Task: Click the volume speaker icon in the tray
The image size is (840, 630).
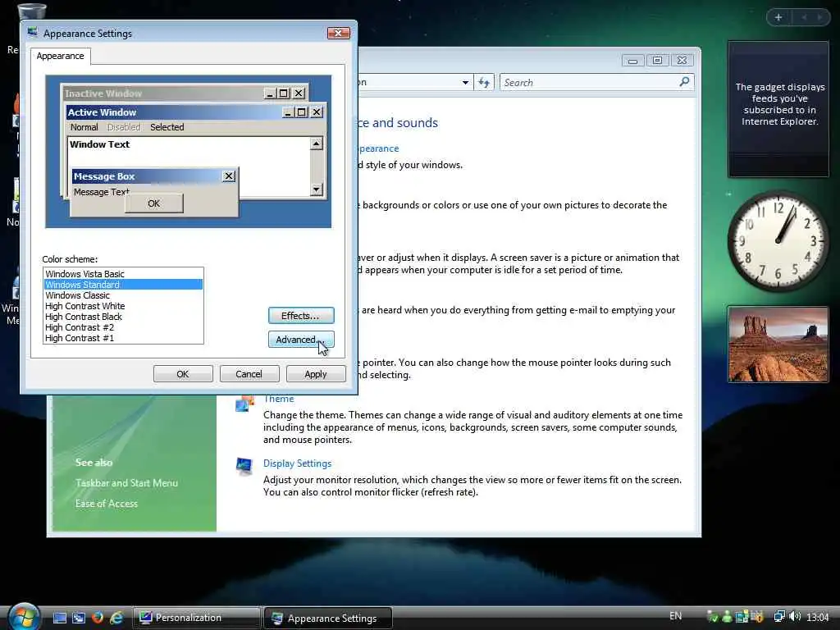Action: click(794, 617)
